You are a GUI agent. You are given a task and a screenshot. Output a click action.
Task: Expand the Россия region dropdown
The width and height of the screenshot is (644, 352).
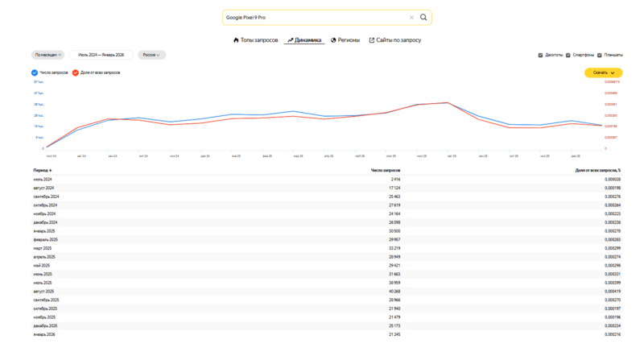pyautogui.click(x=151, y=55)
